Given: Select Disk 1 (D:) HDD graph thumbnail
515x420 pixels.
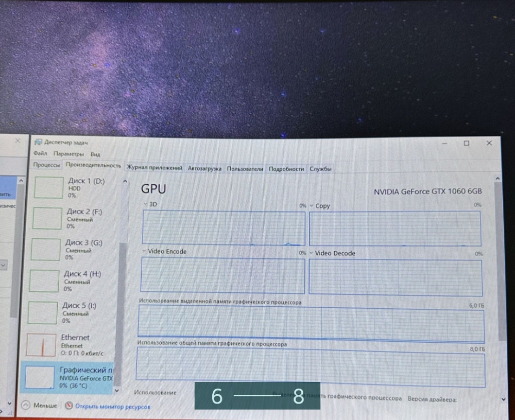Looking at the screenshot, I should [49, 187].
